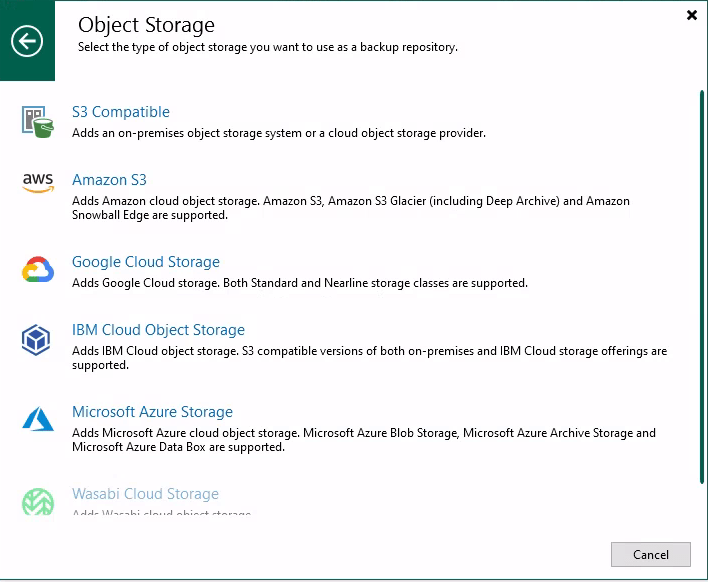Click the IBM Cloud cube icon
This screenshot has height=582, width=708.
[x=36, y=340]
